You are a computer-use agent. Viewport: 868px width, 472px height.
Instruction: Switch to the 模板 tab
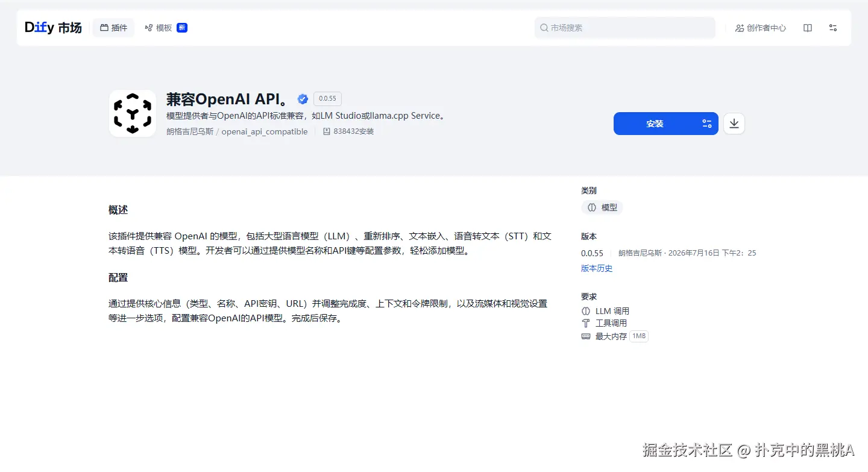158,28
